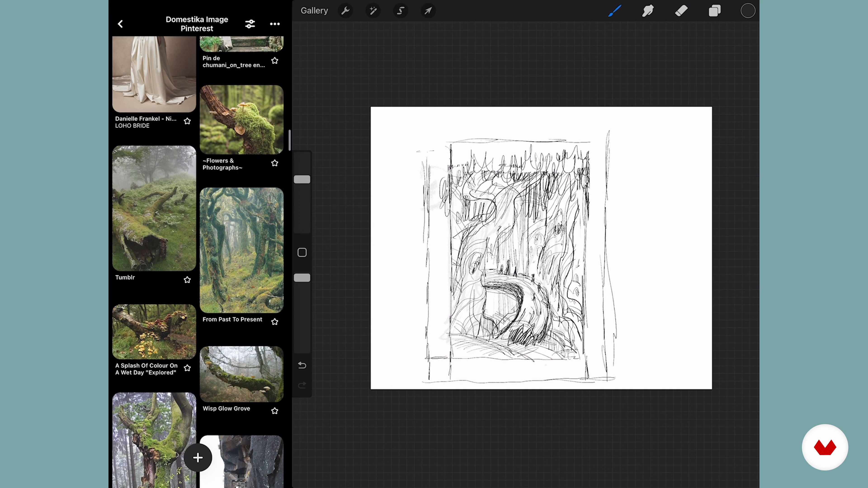Tap the plus add button
Viewport: 868px width, 488px height.
[198, 457]
